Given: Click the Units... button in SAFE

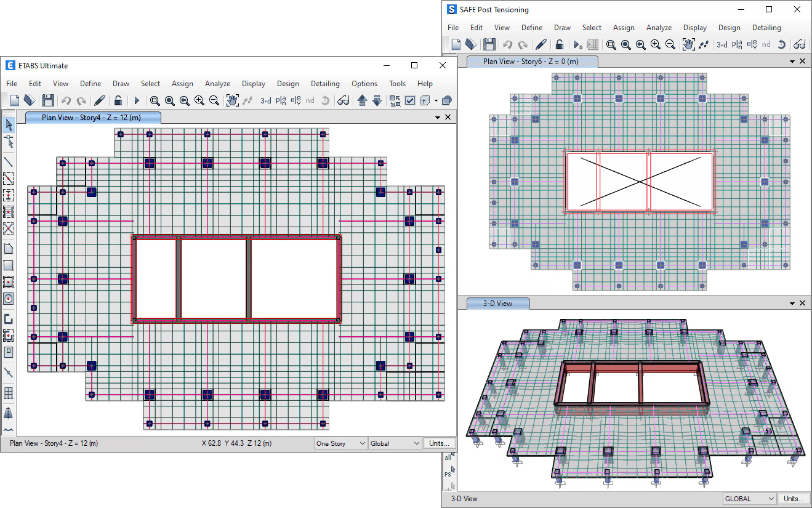Looking at the screenshot, I should tap(794, 499).
